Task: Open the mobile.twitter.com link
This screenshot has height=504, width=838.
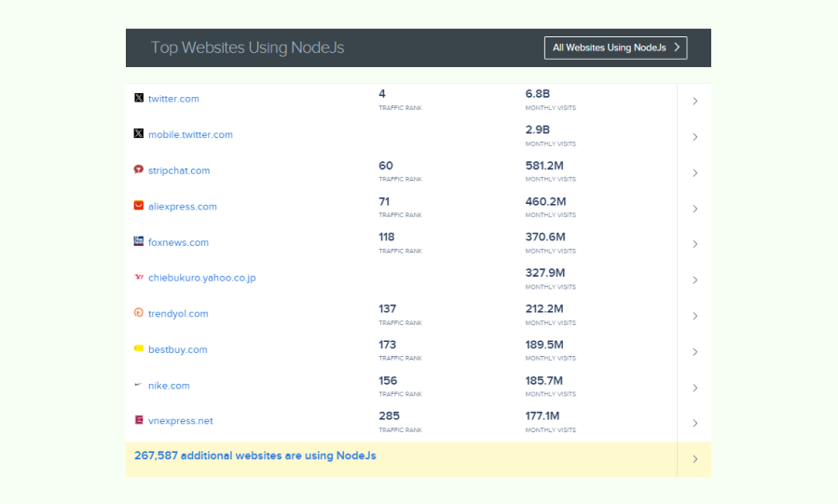Action: [190, 134]
